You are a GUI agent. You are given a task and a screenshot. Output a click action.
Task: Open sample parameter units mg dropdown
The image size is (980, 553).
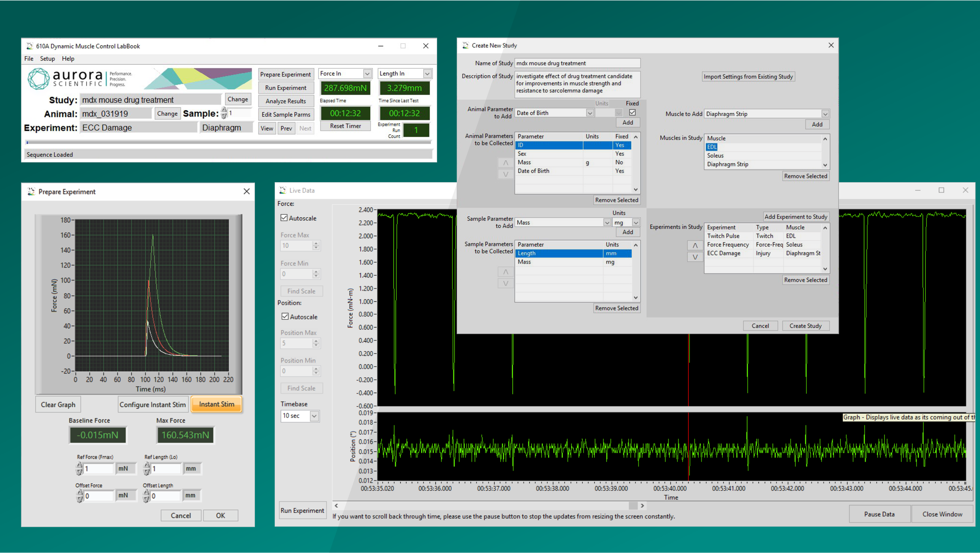[x=636, y=222]
